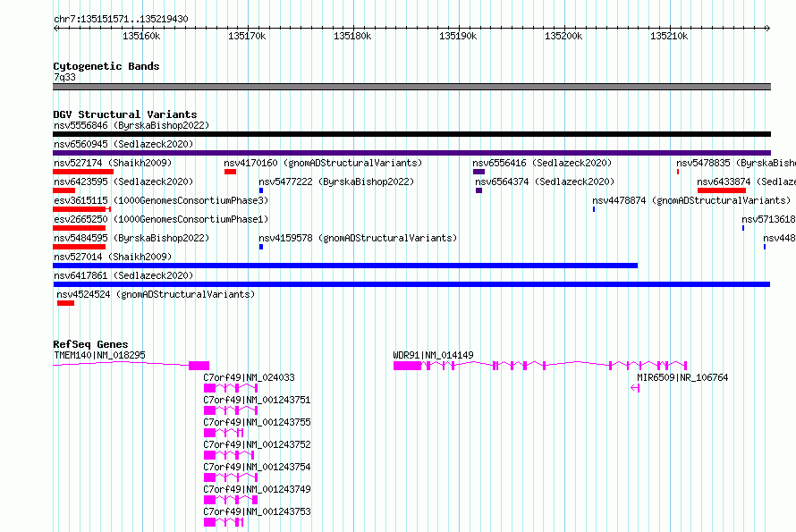Click the 135200k ruler tick label
Screen dimensions: 796x532
(563, 36)
